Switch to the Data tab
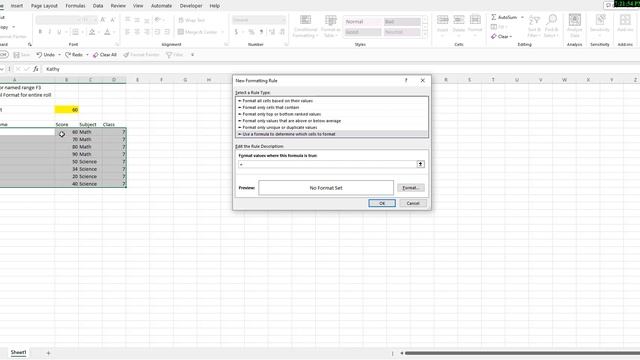The image size is (640, 360). tap(98, 6)
